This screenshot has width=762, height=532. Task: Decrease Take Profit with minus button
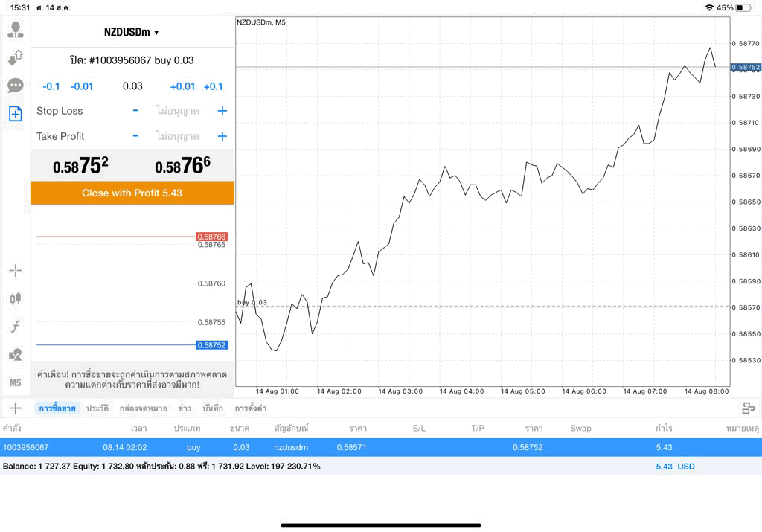pyautogui.click(x=135, y=136)
